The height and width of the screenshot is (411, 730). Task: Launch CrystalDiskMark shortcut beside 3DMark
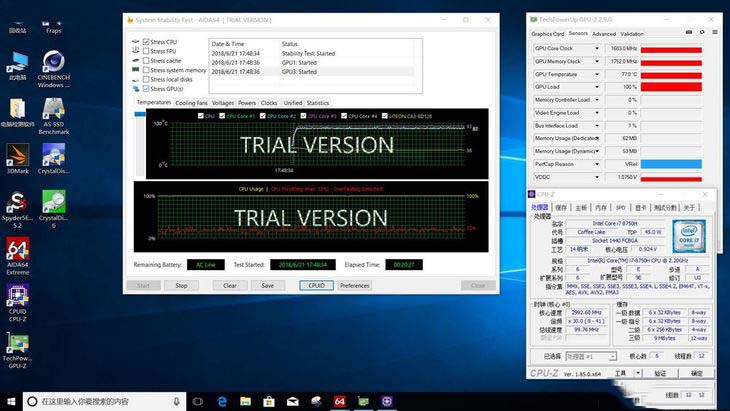coord(54,158)
